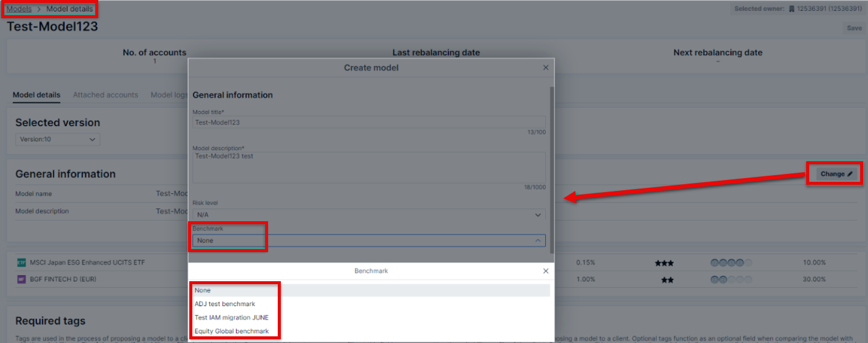Viewport: 868px width, 343px height.
Task: Click the Change button with pencil
Action: [x=836, y=174]
